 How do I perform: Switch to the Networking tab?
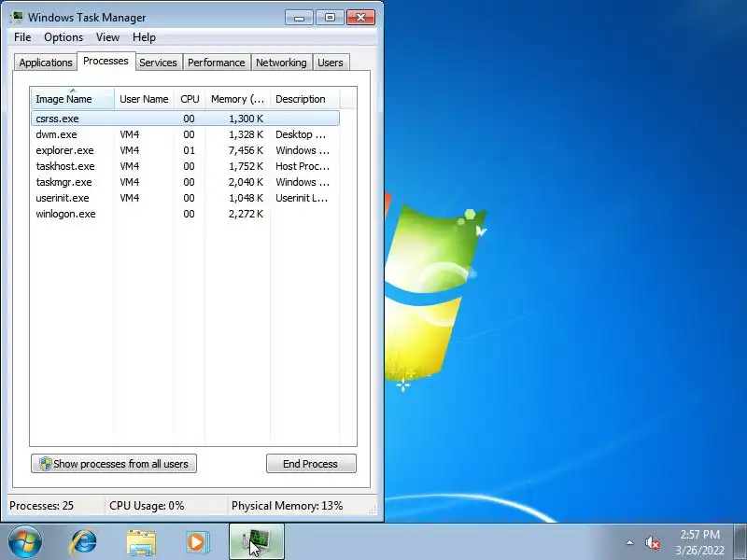click(281, 63)
